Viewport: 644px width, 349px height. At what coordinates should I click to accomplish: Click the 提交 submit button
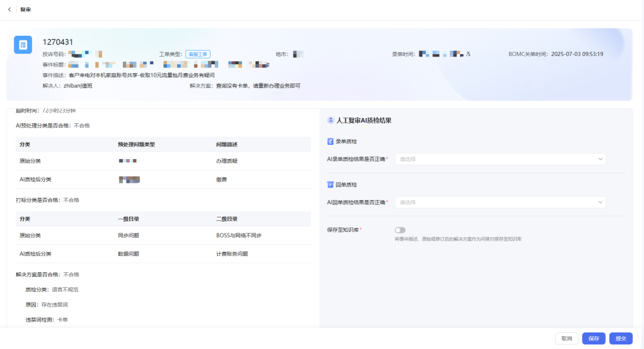click(x=621, y=338)
